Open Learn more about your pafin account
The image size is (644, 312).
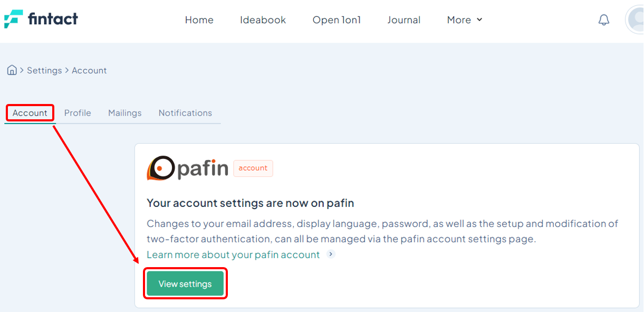233,254
